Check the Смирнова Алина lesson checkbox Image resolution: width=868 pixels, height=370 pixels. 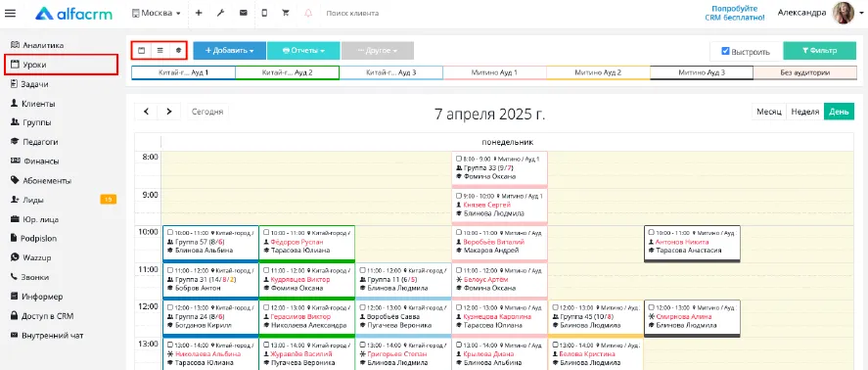pos(651,307)
